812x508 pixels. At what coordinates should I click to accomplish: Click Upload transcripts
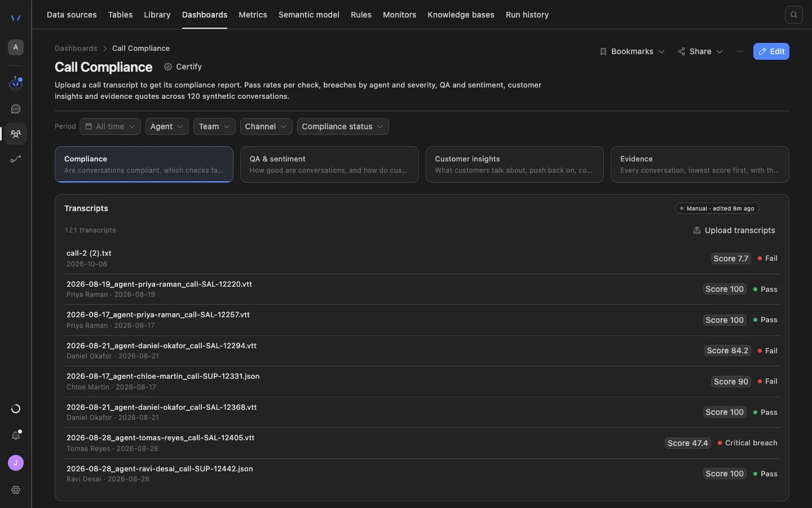pyautogui.click(x=734, y=230)
